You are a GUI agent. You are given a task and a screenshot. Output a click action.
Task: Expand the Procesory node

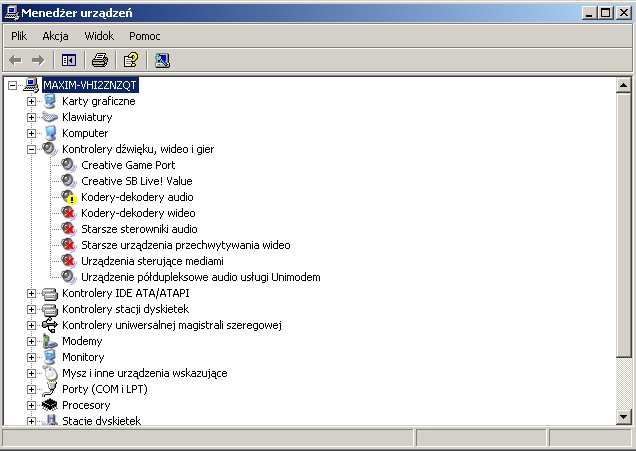pyautogui.click(x=31, y=405)
